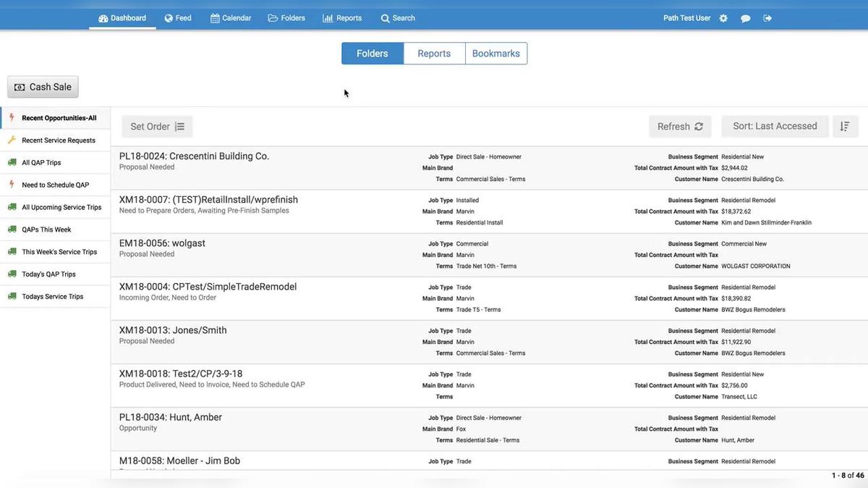The width and height of the screenshot is (868, 488).
Task: Select All QAP Trips folder
Action: pos(55,163)
